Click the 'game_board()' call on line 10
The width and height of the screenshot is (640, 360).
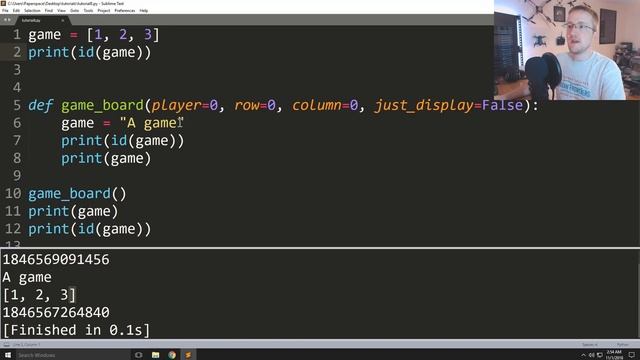click(x=78, y=193)
